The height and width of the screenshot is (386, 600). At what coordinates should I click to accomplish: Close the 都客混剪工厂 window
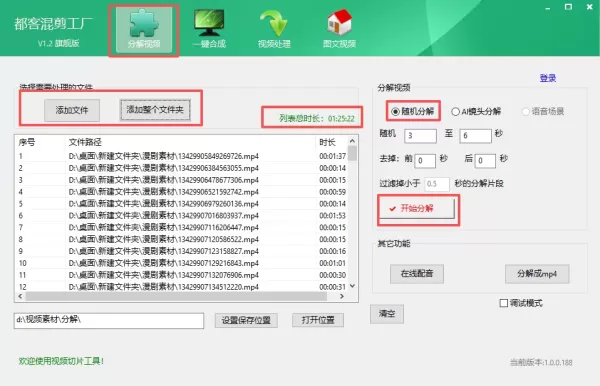coord(590,7)
